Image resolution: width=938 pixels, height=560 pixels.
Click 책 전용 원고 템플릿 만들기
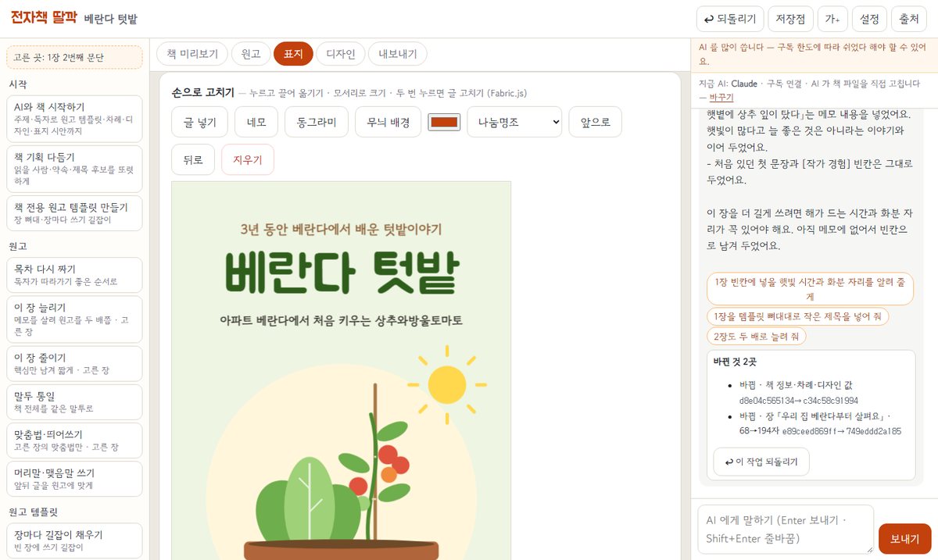coord(74,213)
